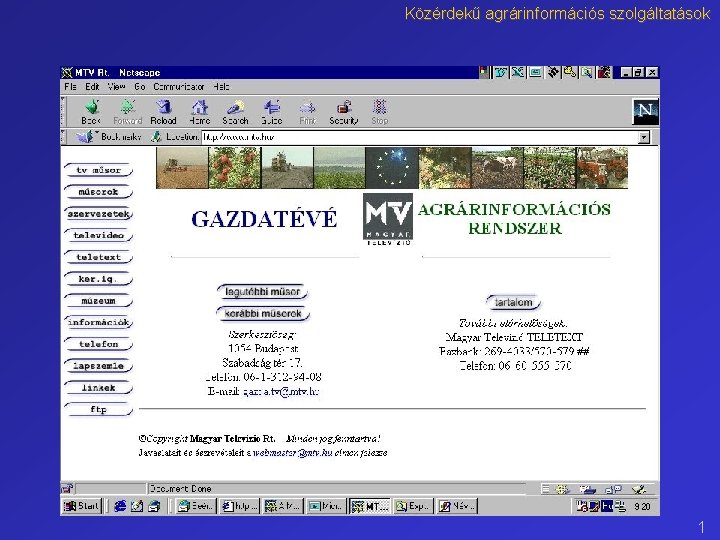Click the korábbi műsorok button
This screenshot has width=720, height=540.
(263, 314)
